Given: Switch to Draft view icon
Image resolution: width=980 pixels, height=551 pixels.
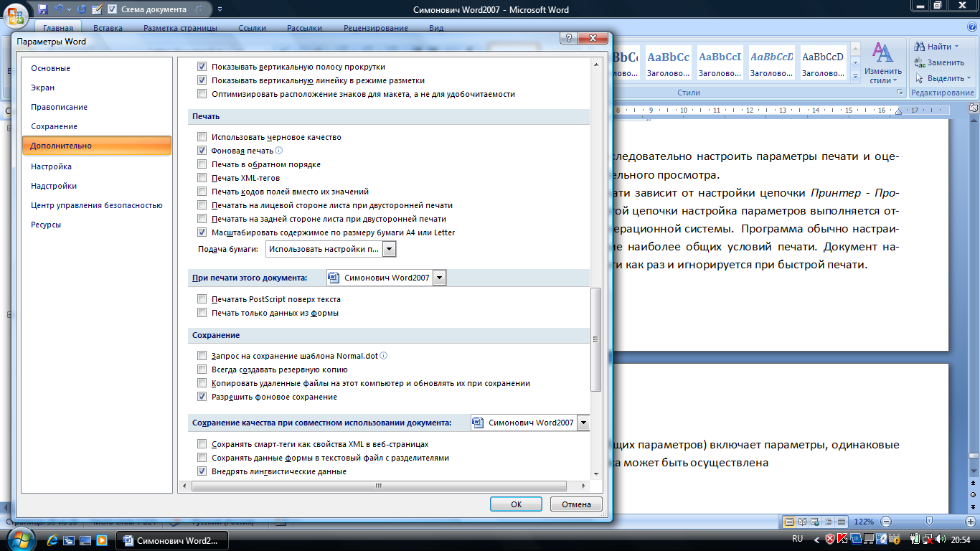Looking at the screenshot, I should (843, 522).
